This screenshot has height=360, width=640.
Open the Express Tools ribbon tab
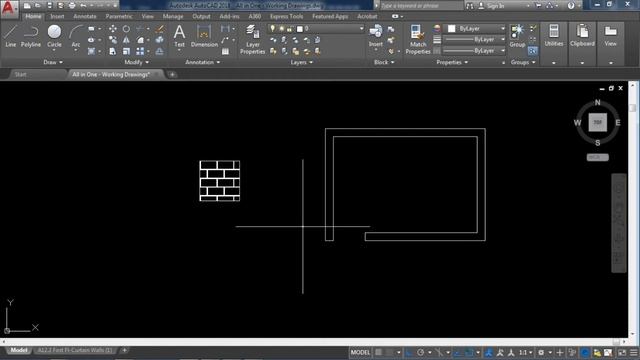tap(286, 16)
